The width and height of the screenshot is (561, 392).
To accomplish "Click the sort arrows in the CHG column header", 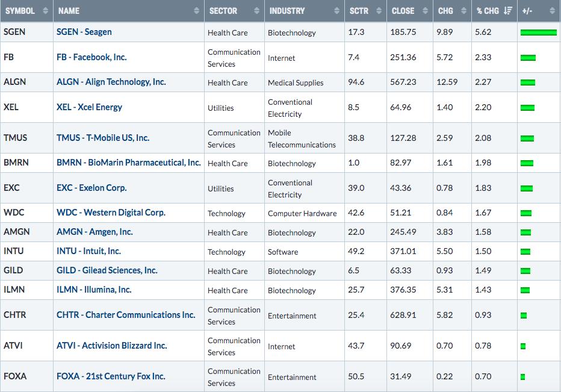I will (464, 11).
